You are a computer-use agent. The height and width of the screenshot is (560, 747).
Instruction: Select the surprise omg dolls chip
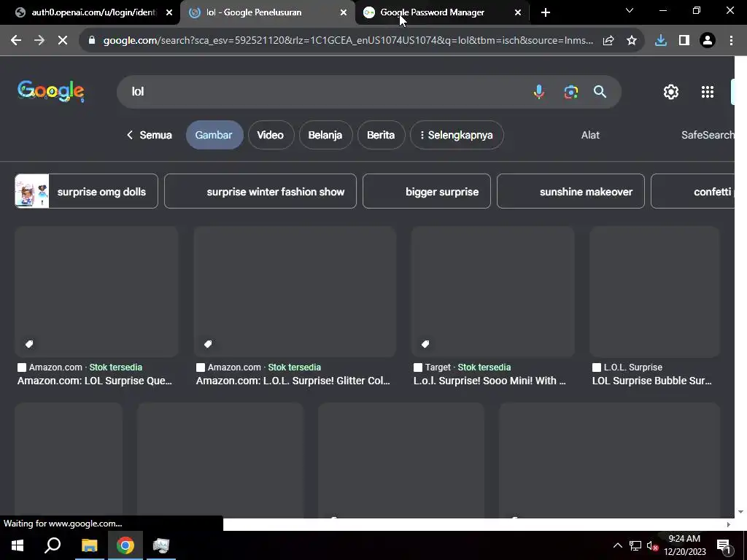point(86,192)
